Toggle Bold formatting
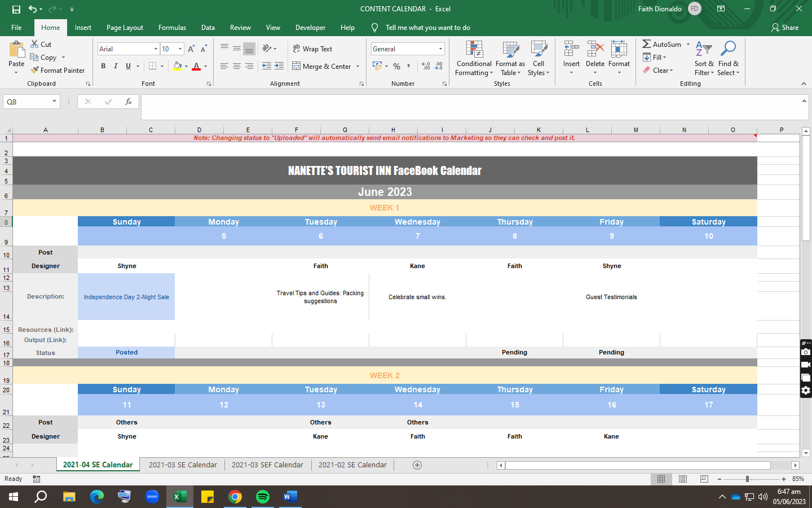 pyautogui.click(x=103, y=66)
